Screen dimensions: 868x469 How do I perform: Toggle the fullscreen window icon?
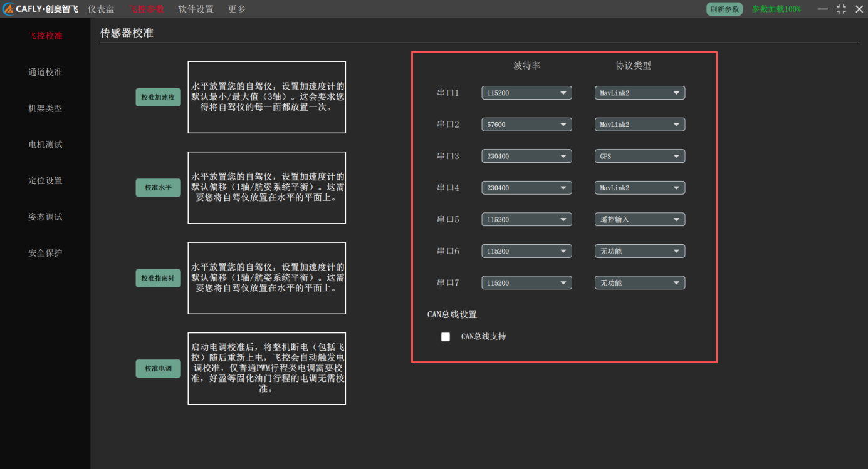[841, 9]
